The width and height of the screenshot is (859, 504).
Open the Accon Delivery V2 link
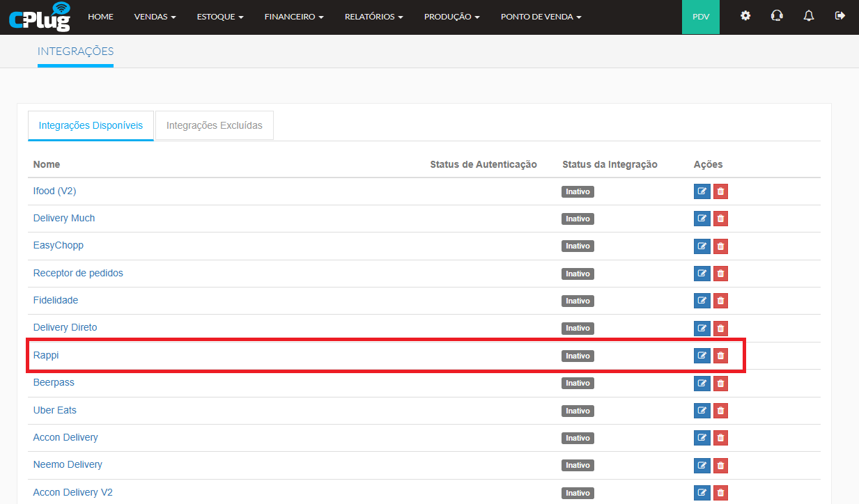73,492
